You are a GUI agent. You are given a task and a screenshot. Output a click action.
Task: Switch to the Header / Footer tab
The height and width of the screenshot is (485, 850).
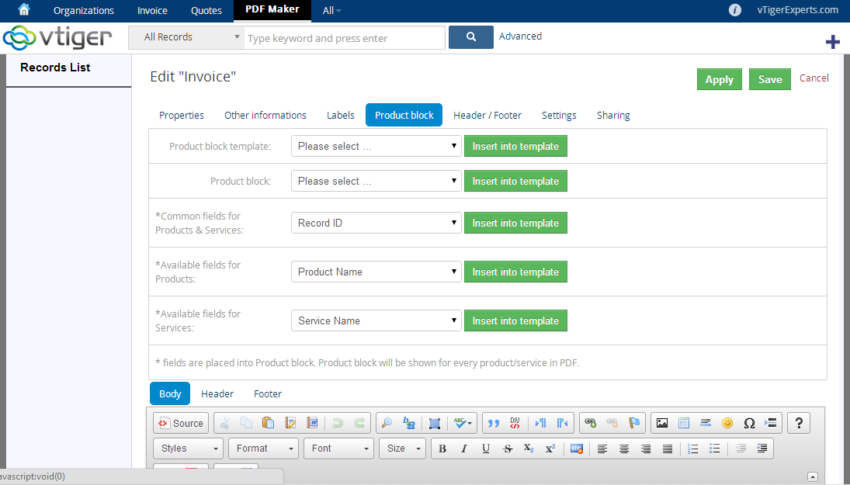point(487,115)
